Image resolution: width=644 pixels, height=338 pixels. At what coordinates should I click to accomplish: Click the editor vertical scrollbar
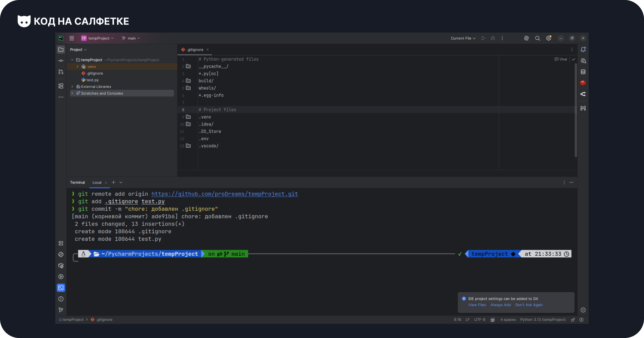pyautogui.click(x=576, y=110)
